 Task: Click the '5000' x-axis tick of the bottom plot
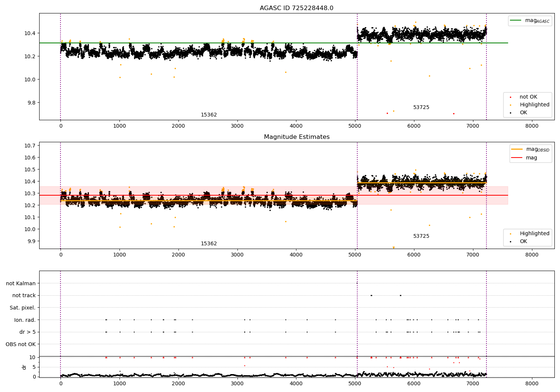[x=355, y=384]
